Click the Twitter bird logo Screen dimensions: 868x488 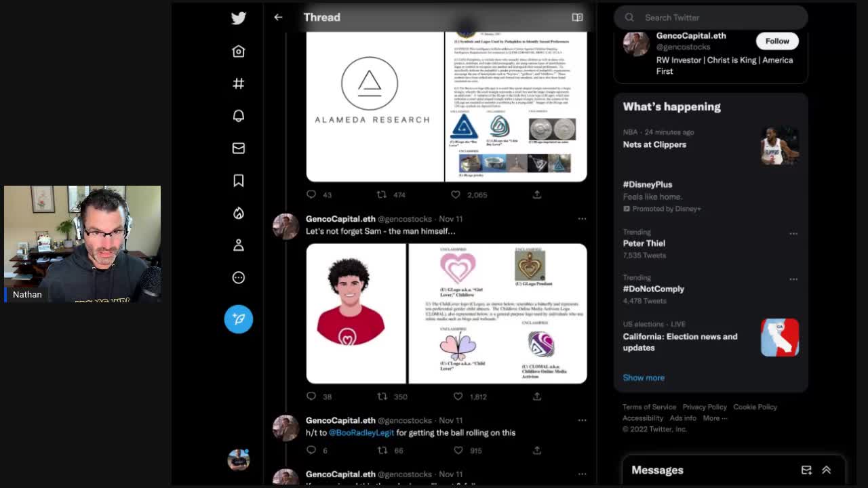[x=238, y=18]
